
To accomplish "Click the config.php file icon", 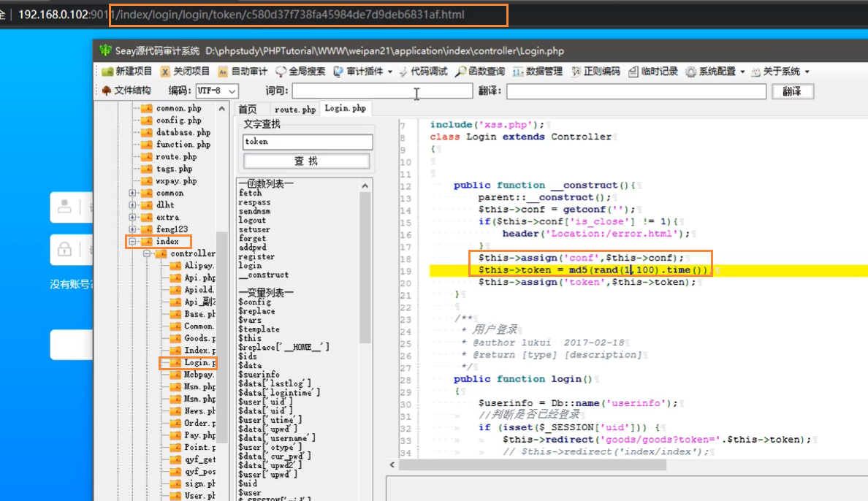I will (x=147, y=120).
